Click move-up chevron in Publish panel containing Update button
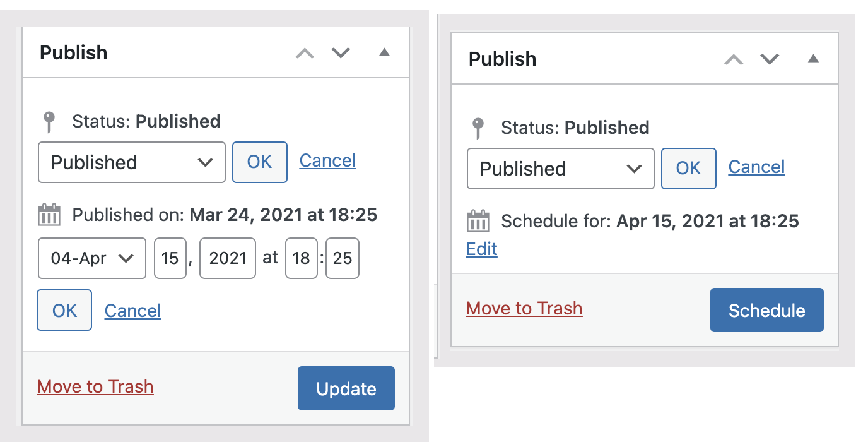Viewport: 868px width, 442px height. click(305, 53)
